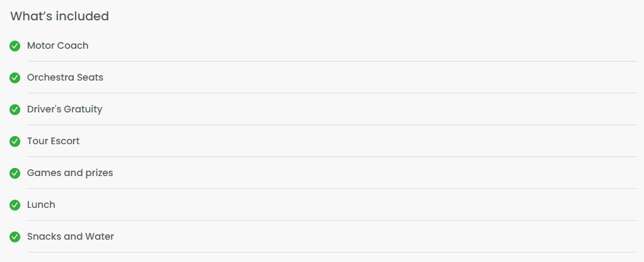The image size is (644, 262).
Task: Click the Orchestra Seats label
Action: pos(65,77)
